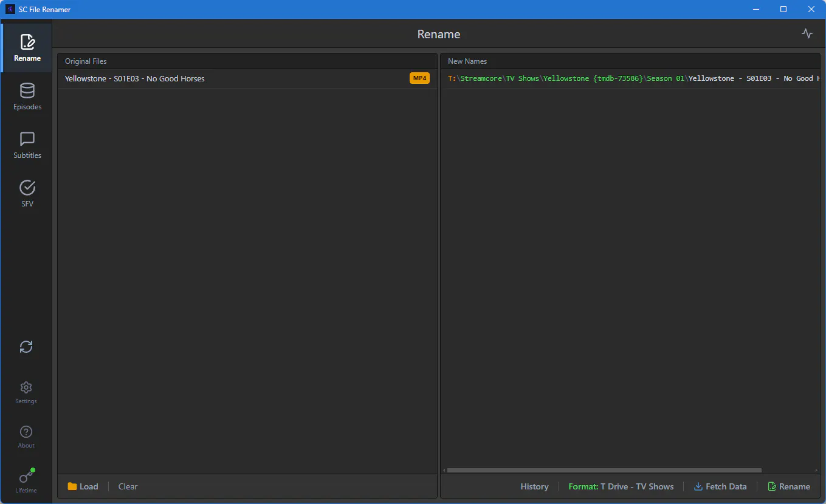826x504 pixels.
Task: Open the Rename section in sidebar
Action: click(x=27, y=48)
